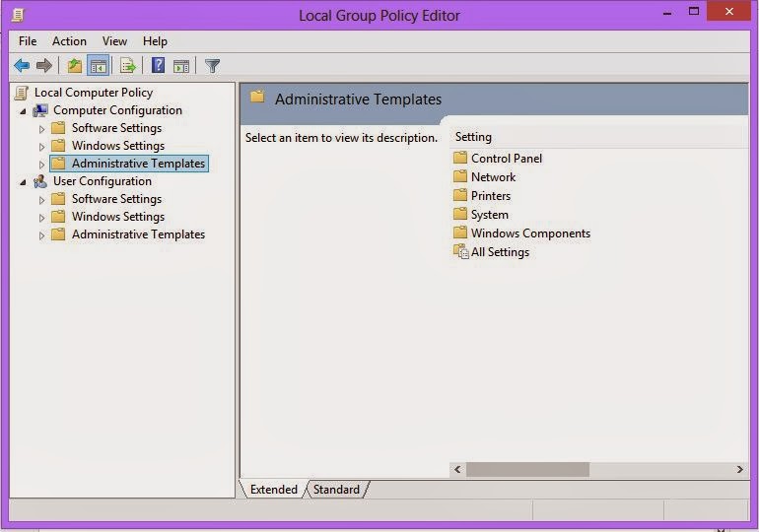The image size is (759, 532).
Task: Open the Action menu
Action: tap(69, 41)
